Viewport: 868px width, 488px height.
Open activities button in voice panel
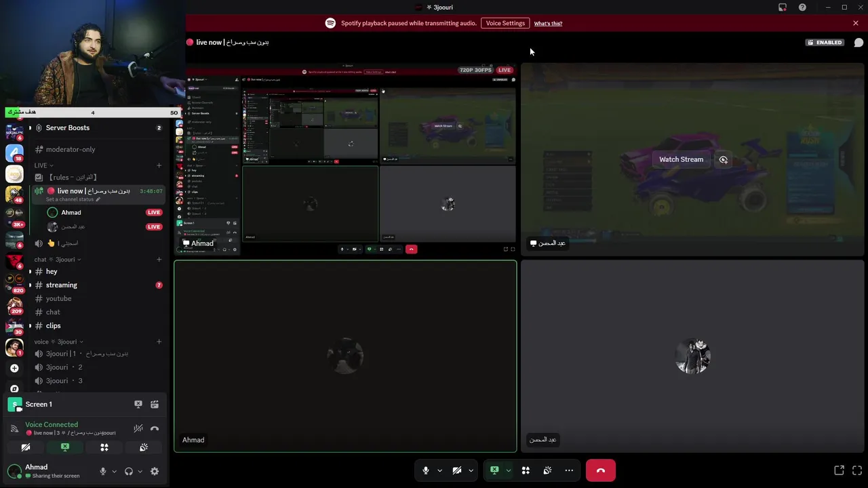pyautogui.click(x=104, y=447)
